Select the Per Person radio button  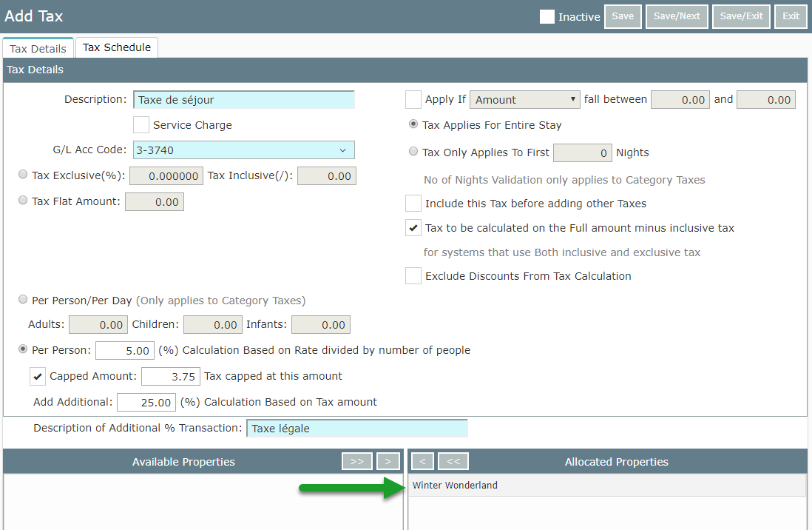(x=23, y=349)
